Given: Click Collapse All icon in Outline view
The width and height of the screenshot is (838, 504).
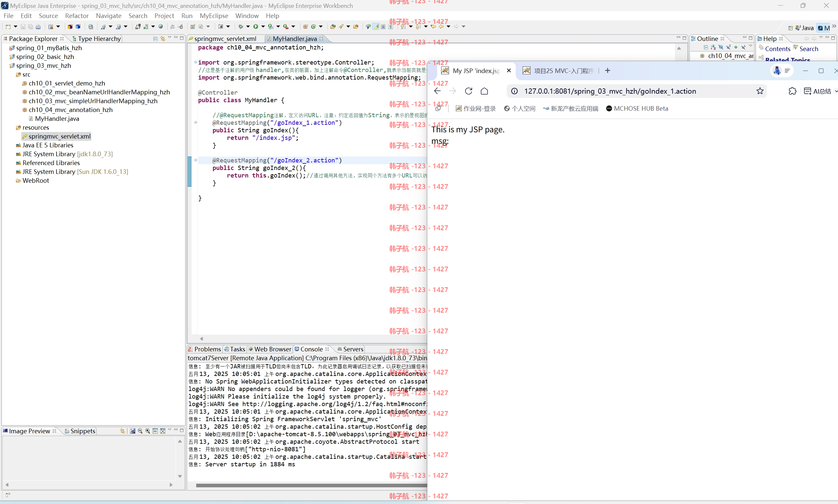Looking at the screenshot, I should tap(706, 47).
